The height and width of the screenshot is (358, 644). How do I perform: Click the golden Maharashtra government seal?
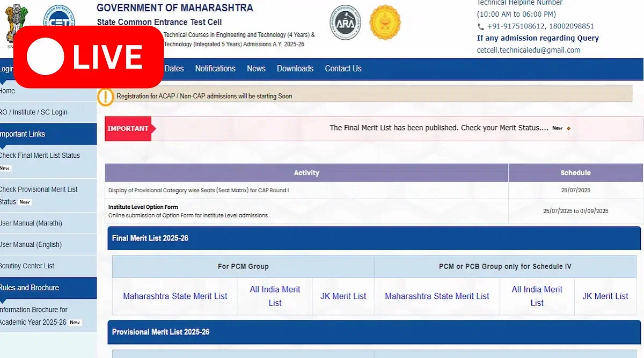point(385,23)
